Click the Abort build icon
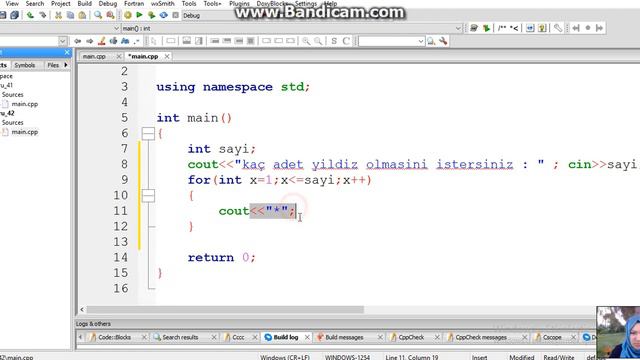 [x=176, y=15]
